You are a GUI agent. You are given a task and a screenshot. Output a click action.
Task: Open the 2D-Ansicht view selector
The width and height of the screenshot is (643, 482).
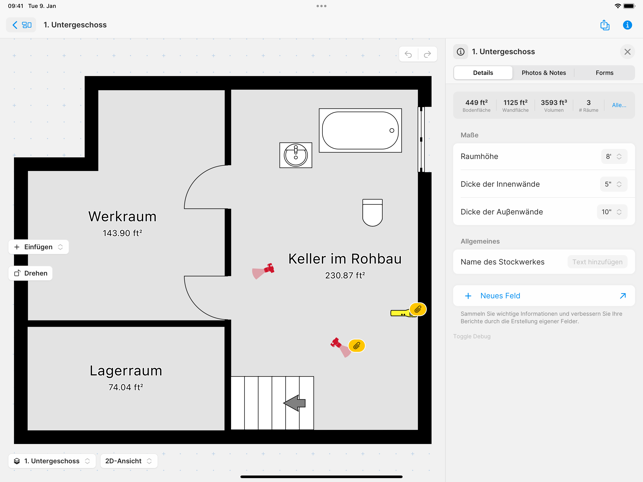(129, 461)
